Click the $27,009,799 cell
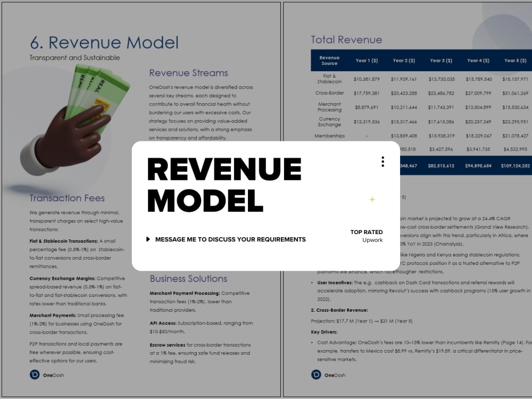 coord(478,93)
